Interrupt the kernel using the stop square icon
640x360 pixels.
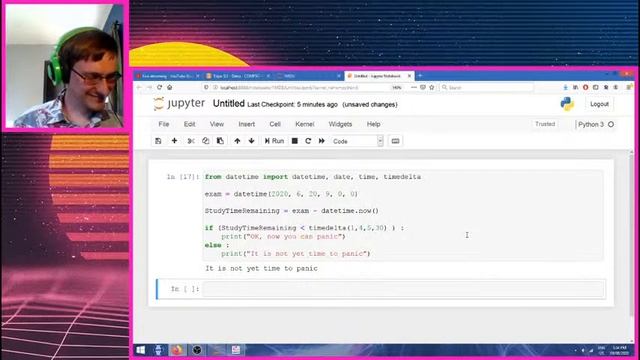click(295, 141)
